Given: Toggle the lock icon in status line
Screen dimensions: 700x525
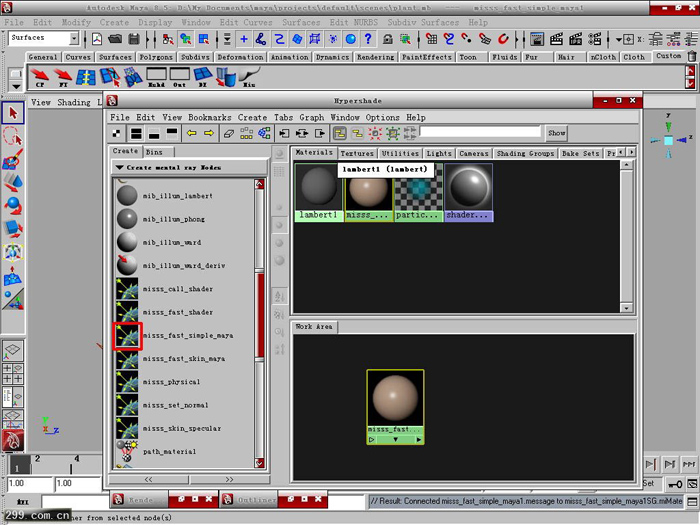Looking at the screenshot, I should pyautogui.click(x=388, y=39).
